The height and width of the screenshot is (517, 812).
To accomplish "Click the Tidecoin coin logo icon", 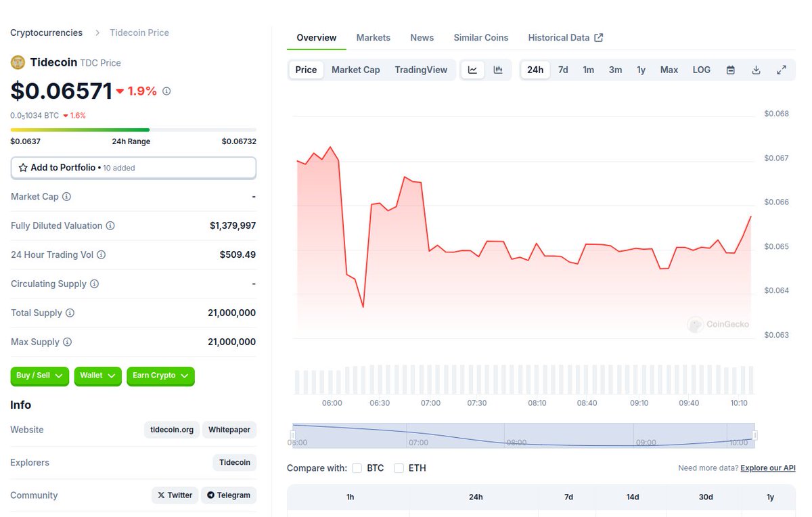I will [18, 62].
